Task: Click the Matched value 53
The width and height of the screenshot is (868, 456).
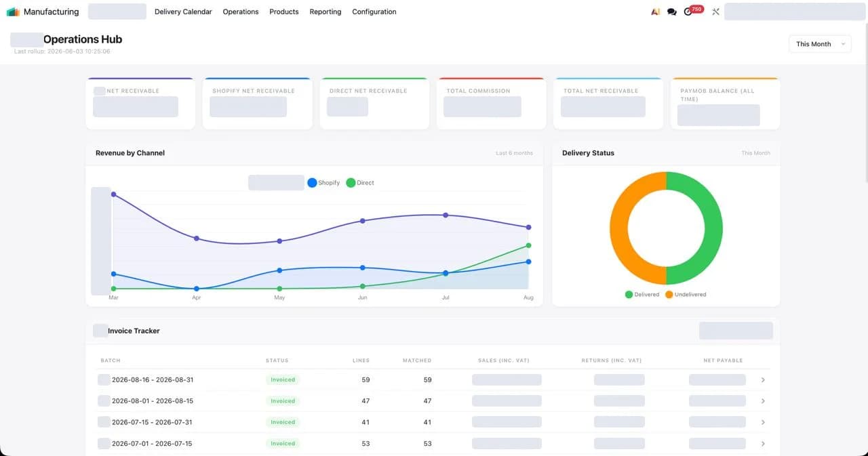Action: tap(427, 444)
